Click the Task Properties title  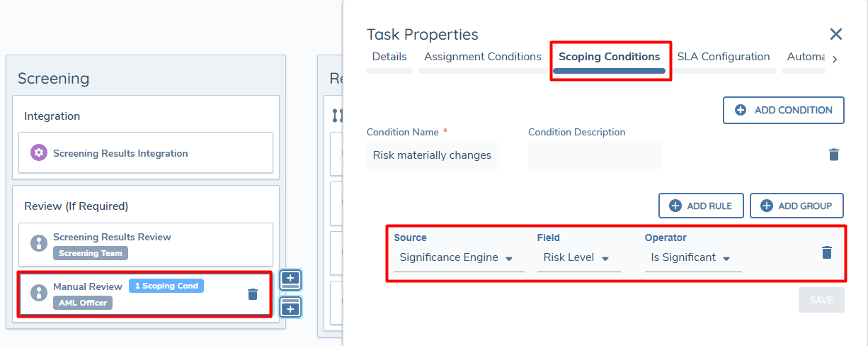[x=423, y=34]
